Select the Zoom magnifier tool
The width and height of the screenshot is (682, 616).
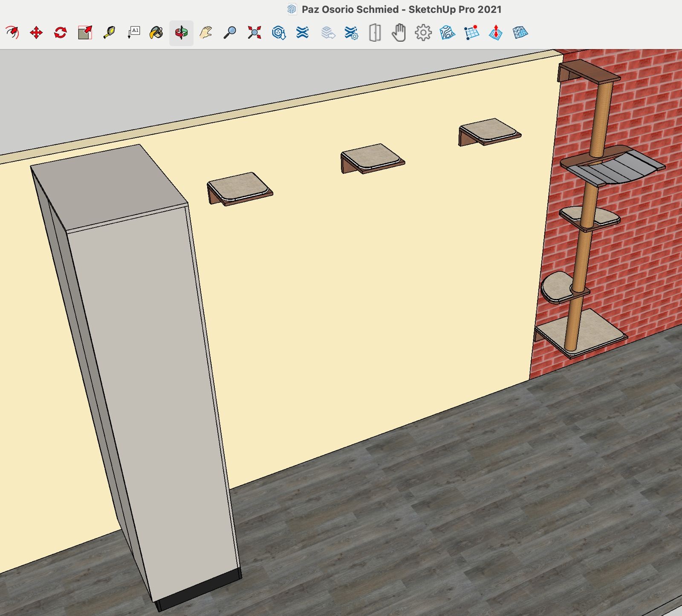(x=230, y=33)
